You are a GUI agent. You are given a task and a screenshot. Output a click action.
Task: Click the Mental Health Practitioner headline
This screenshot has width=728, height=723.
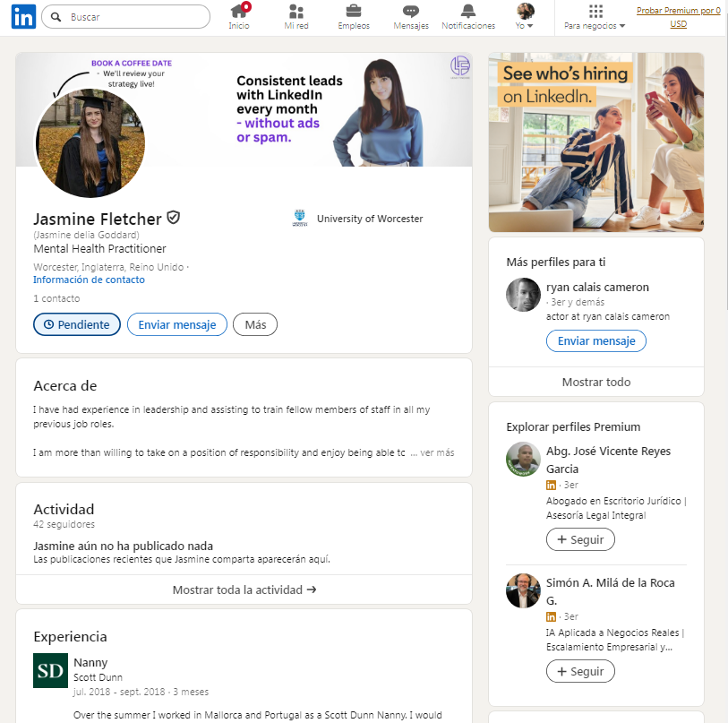(99, 248)
